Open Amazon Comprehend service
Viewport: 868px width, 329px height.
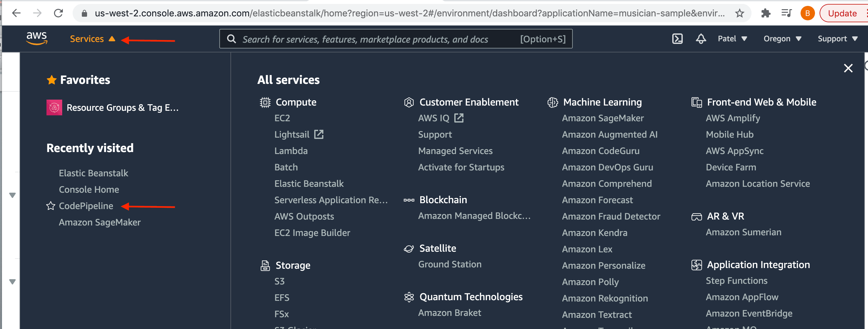606,184
